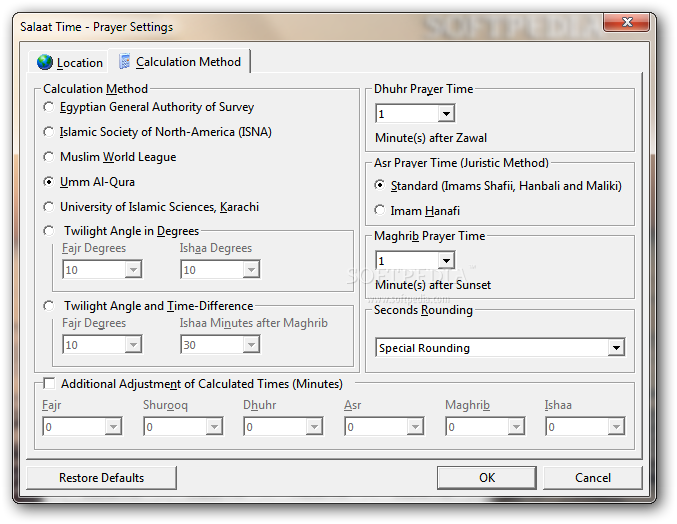The height and width of the screenshot is (524, 677).
Task: Open the Ishaa adjustment dropdown
Action: [x=616, y=427]
